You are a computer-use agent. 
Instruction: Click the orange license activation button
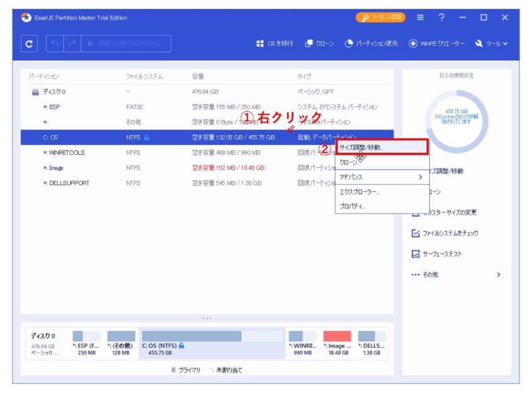380,17
